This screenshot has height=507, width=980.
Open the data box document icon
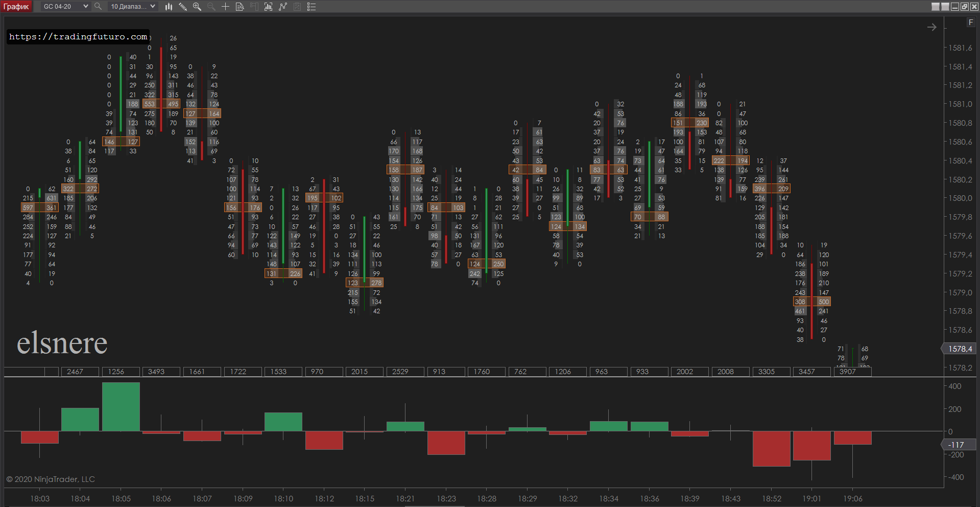tap(240, 7)
